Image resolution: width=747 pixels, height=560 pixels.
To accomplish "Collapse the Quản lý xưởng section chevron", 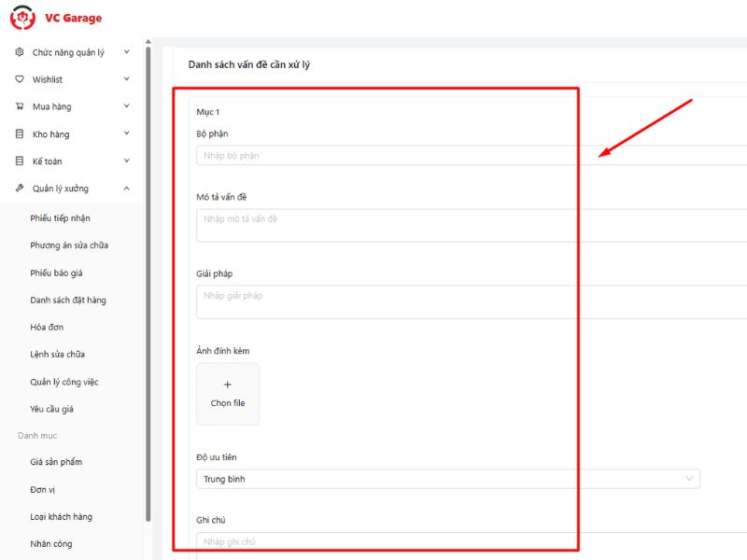I will coord(127,189).
